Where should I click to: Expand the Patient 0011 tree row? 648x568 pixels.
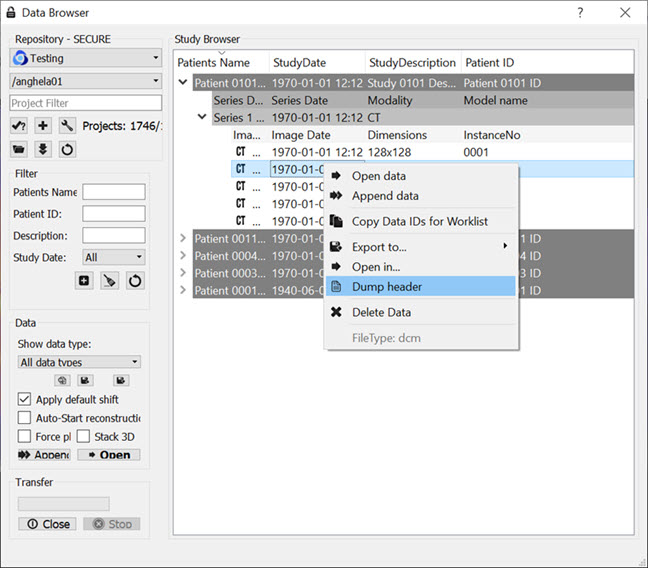click(x=182, y=239)
